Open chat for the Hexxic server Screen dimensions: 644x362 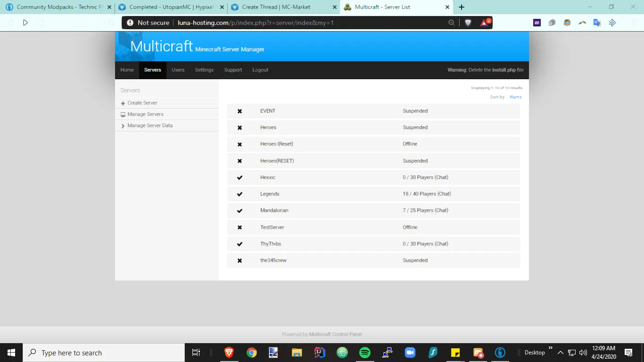click(441, 177)
